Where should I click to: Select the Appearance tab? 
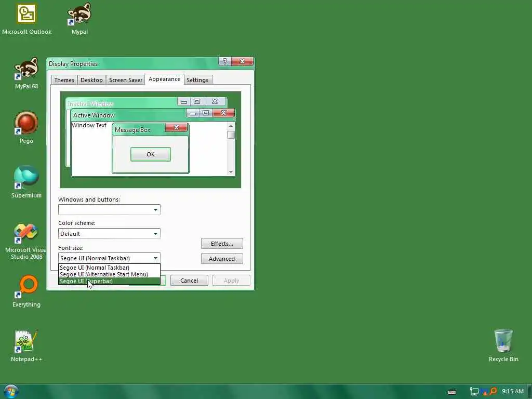164,79
